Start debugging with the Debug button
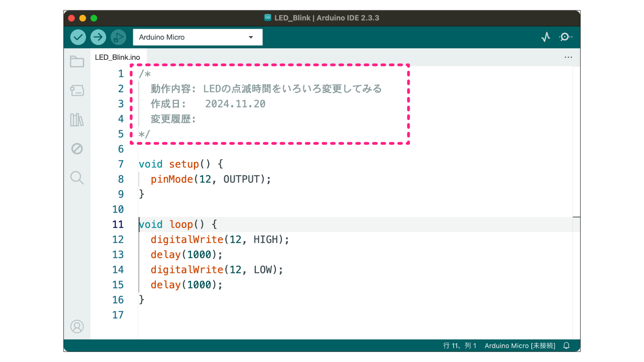Viewport: 644px width, 362px height. coord(118,37)
